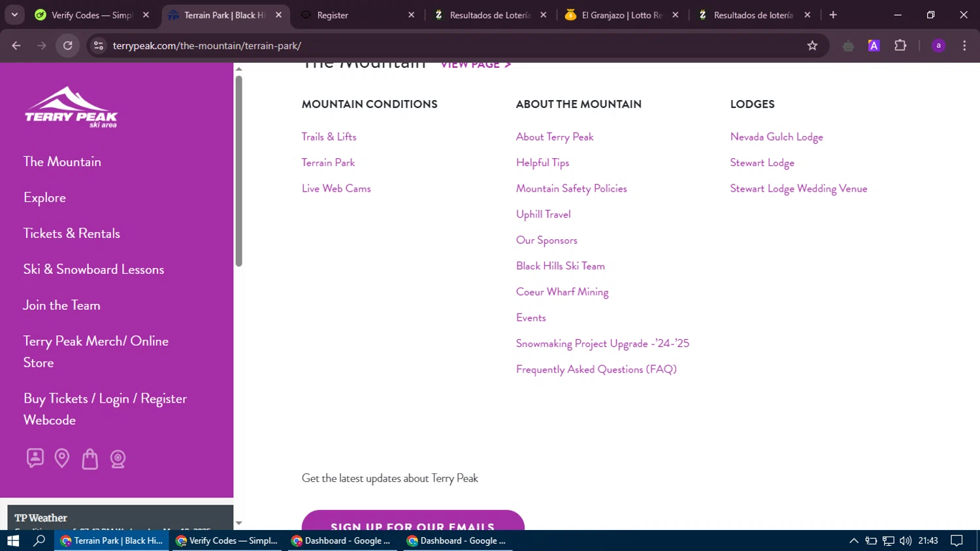Viewport: 980px width, 551px height.
Task: Open Join the Team menu item
Action: pyautogui.click(x=61, y=305)
